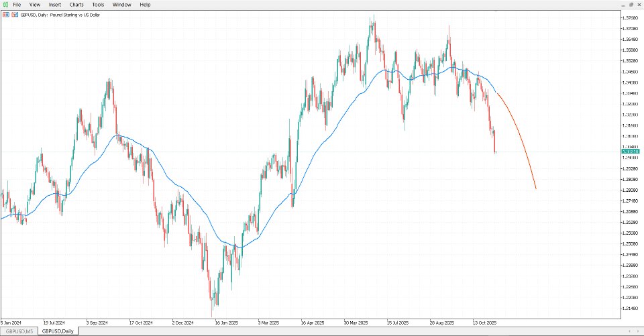This screenshot has height=336, width=644.
Task: Open the File menu
Action: 17,4
